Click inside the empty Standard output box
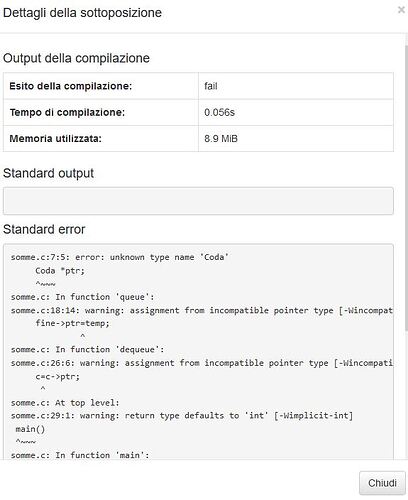Screen dimensions: 408x500 tap(198, 201)
